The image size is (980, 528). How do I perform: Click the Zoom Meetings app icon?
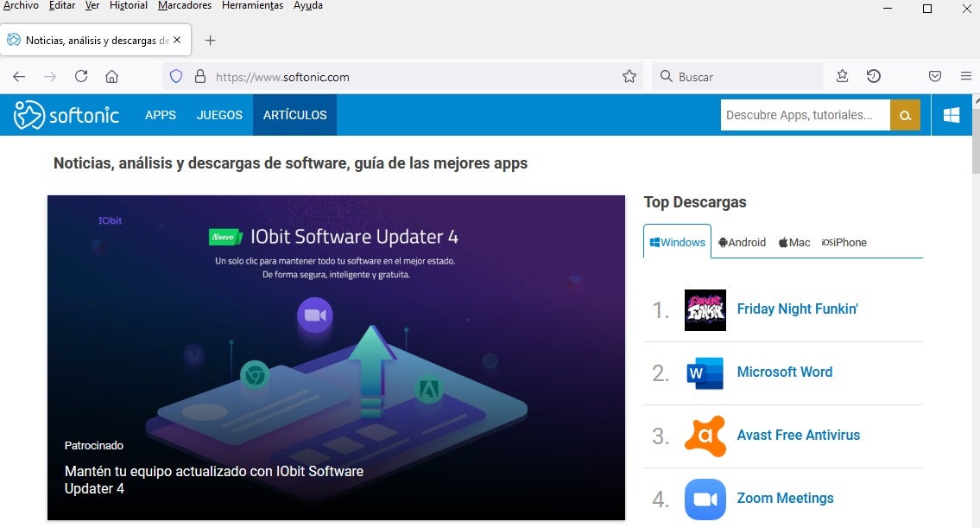705,499
